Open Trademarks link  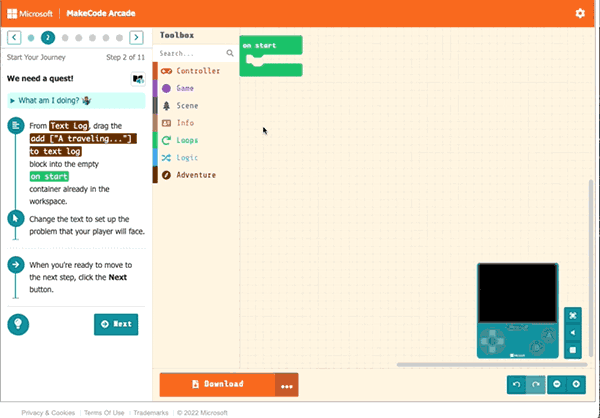coord(151,413)
